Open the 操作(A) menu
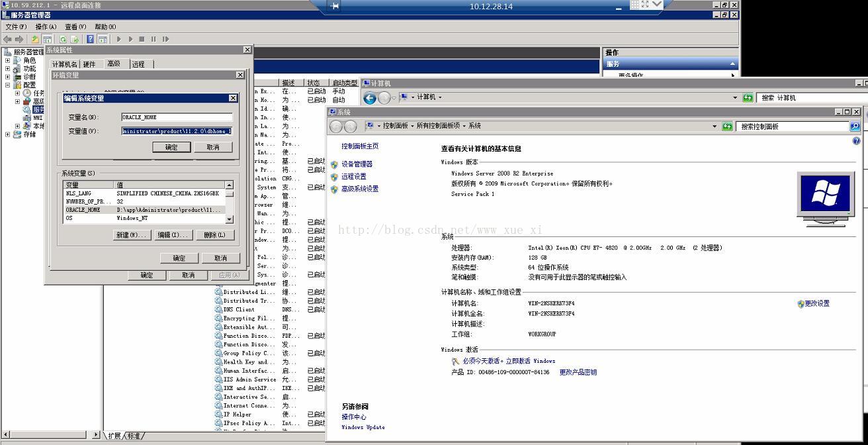868x445 pixels. coord(46,26)
